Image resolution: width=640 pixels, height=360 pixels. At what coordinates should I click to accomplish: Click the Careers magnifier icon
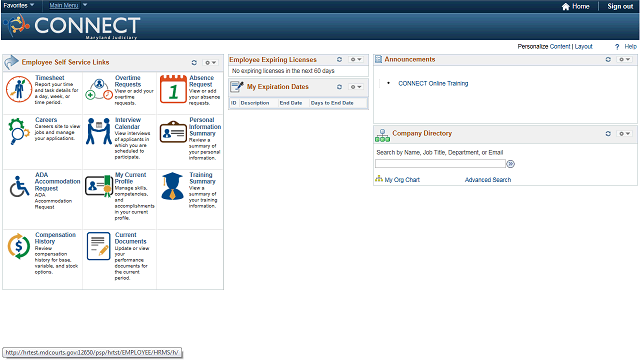point(19,131)
